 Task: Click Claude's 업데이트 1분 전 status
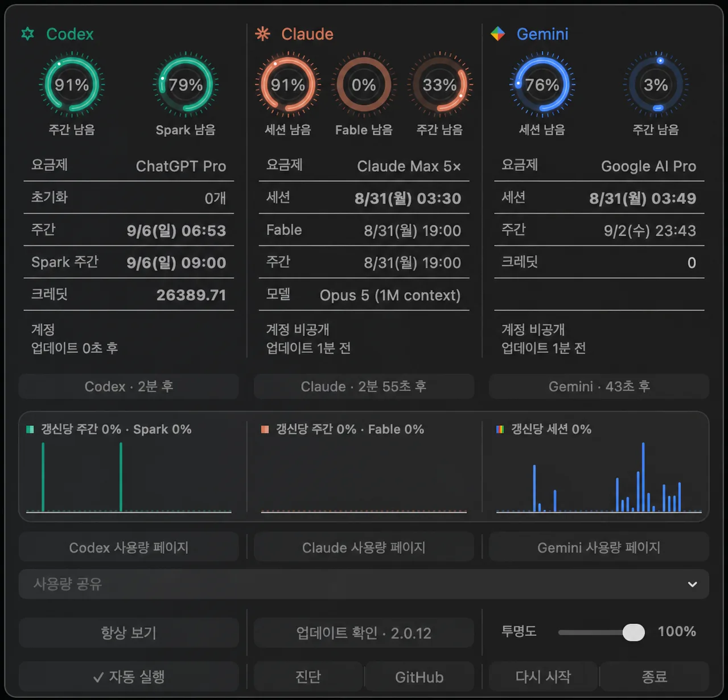tap(309, 348)
